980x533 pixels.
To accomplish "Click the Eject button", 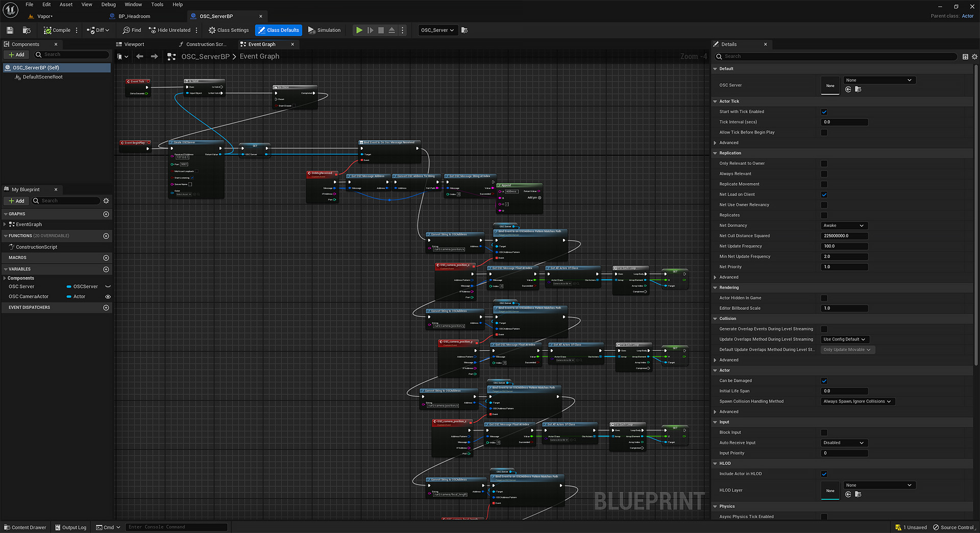I will point(391,30).
